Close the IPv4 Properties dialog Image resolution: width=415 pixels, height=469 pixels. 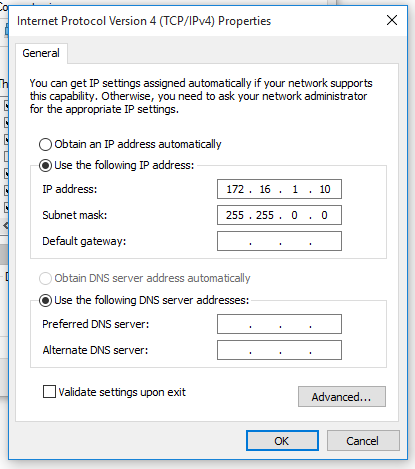392,20
